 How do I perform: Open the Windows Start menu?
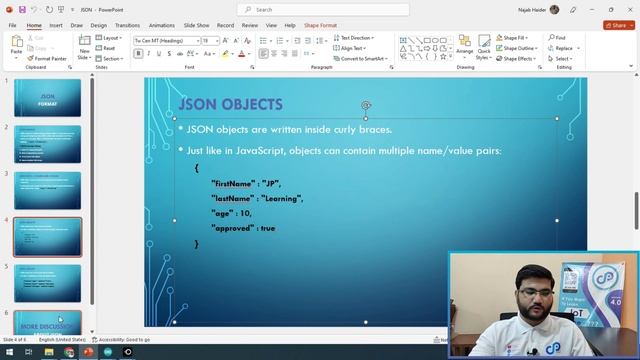coord(9,352)
